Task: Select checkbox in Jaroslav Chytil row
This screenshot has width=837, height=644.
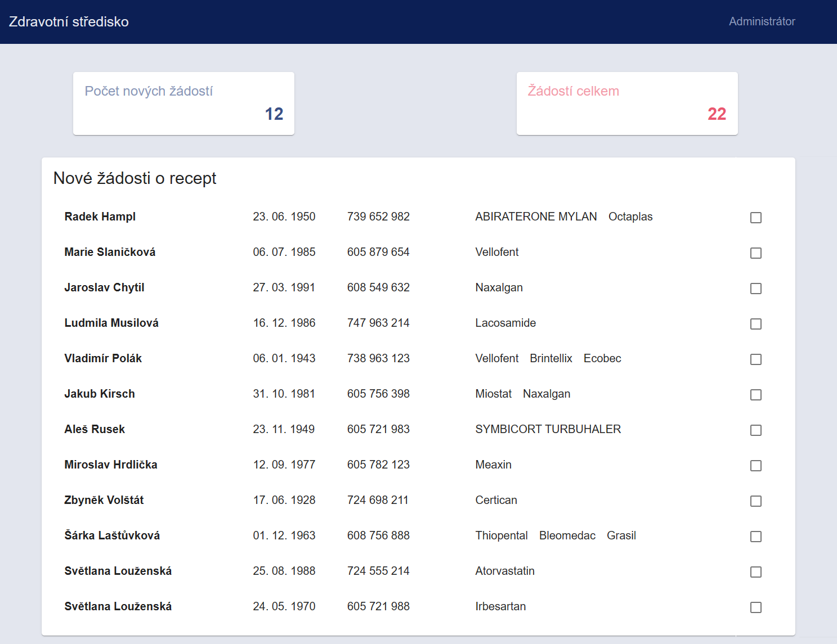Action: coord(755,289)
